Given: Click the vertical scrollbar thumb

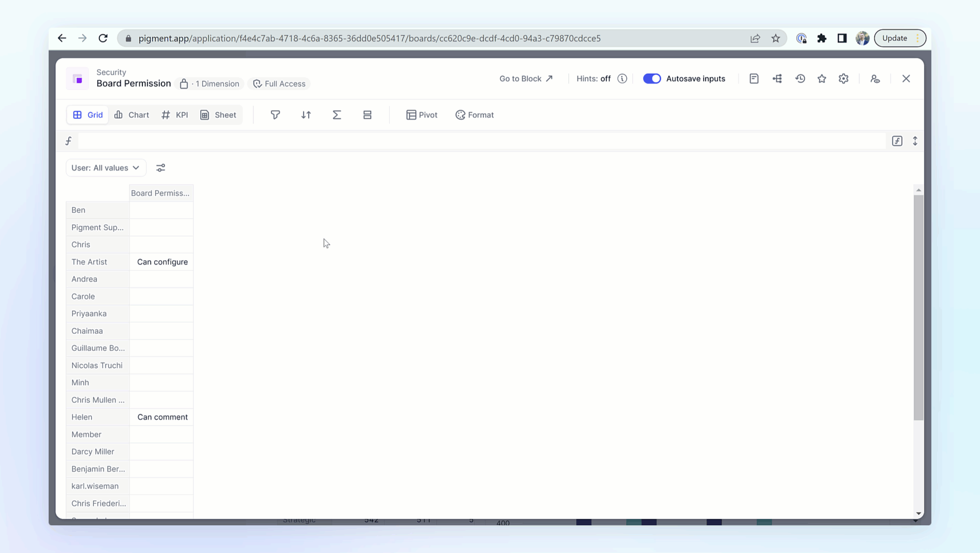Looking at the screenshot, I should (x=919, y=307).
